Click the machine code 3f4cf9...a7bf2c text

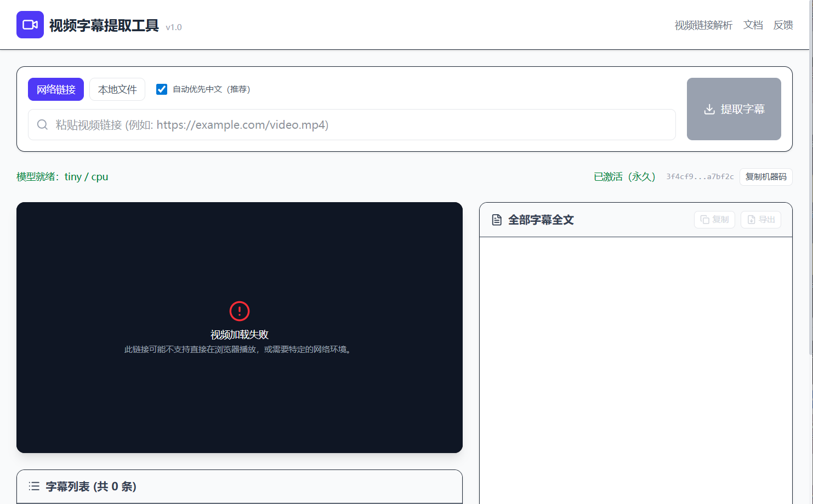(x=700, y=177)
